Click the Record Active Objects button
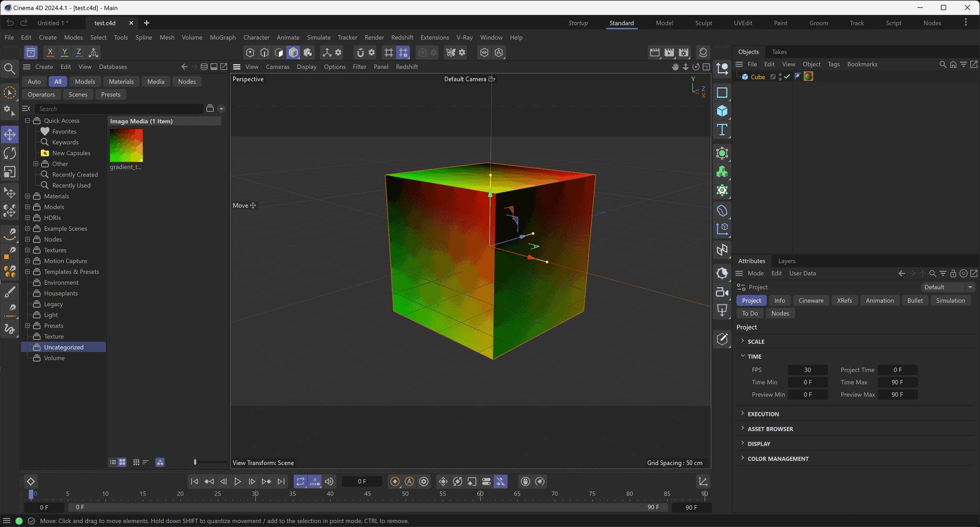 point(395,482)
